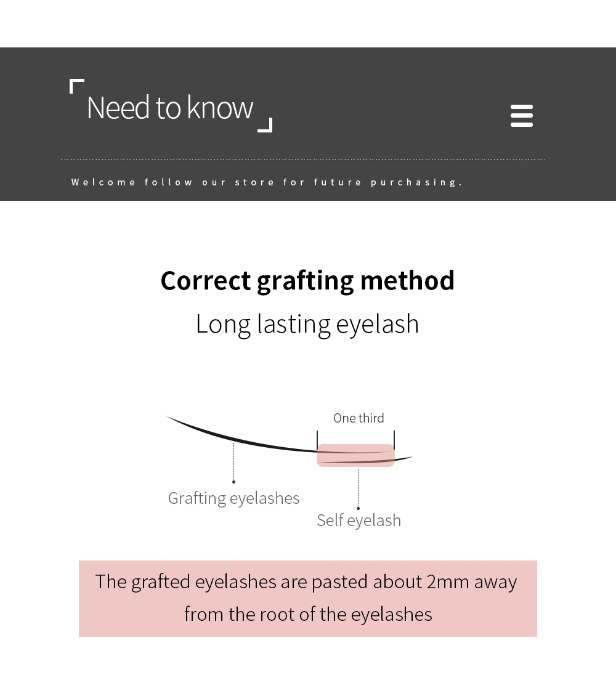The width and height of the screenshot is (616, 688).
Task: Click the right bracket tick of 'One third'
Action: (x=394, y=440)
